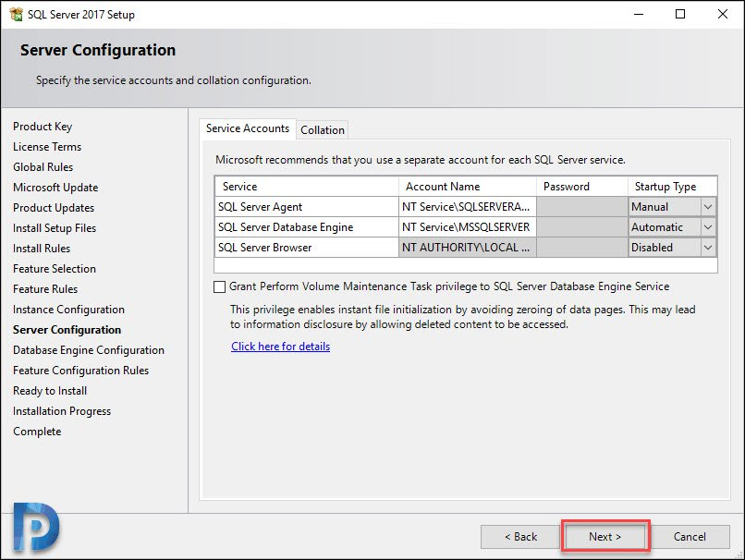Click the Password column header

[x=582, y=187]
